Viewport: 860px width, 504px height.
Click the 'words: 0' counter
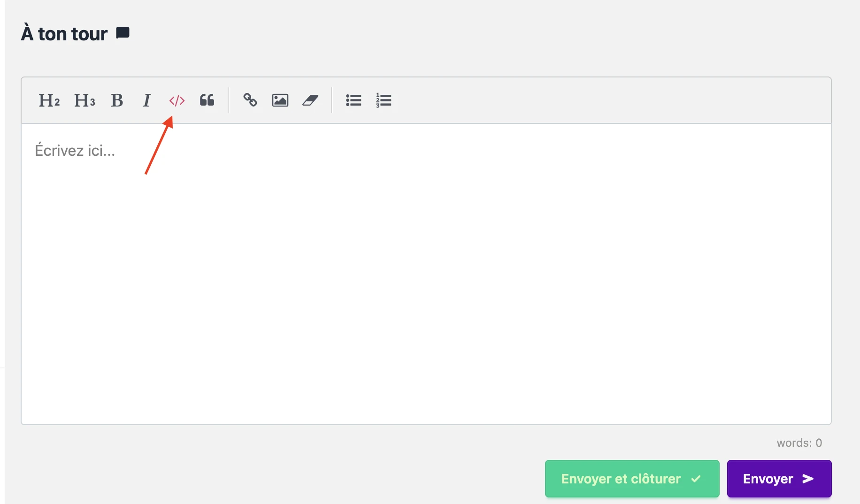point(799,443)
